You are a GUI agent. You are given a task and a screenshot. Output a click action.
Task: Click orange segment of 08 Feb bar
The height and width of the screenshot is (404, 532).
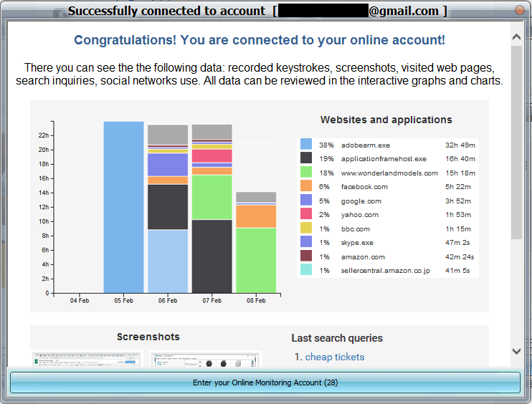[256, 216]
